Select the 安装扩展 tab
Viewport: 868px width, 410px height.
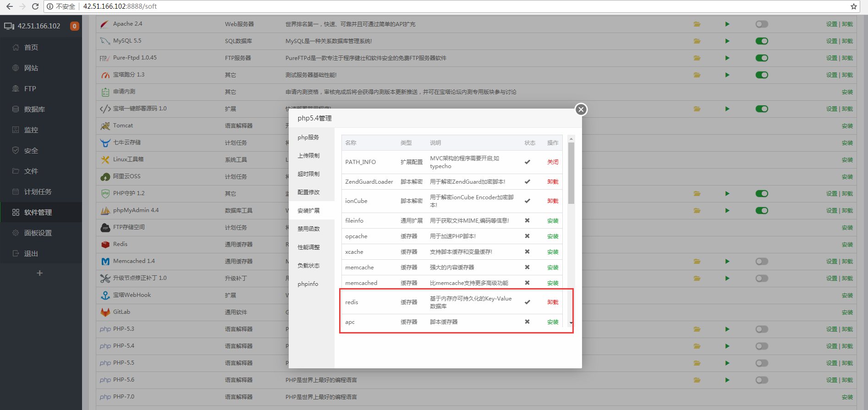point(312,211)
